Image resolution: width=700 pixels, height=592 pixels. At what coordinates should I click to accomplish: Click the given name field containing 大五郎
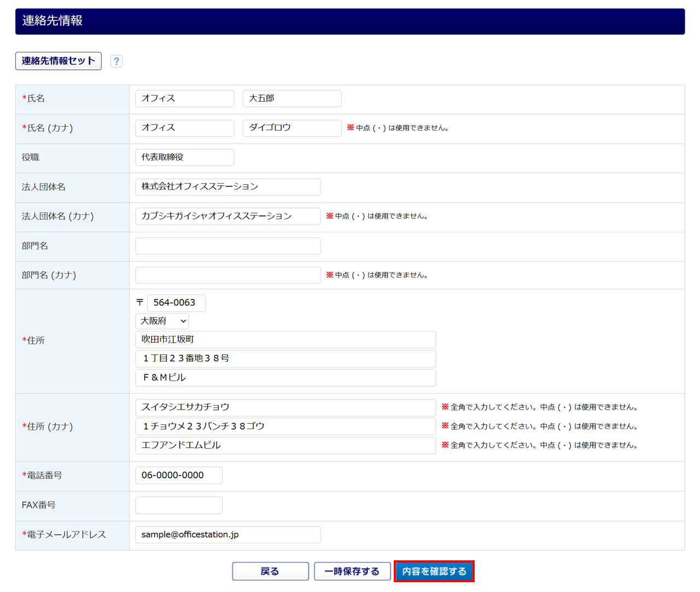click(291, 98)
